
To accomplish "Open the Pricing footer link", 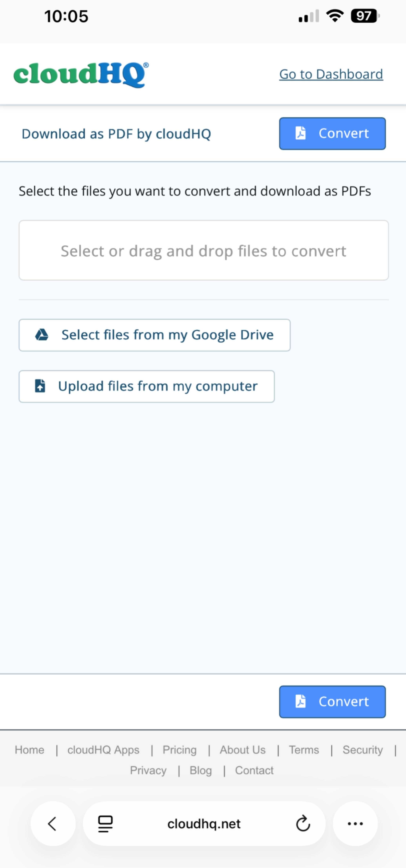I will (179, 750).
